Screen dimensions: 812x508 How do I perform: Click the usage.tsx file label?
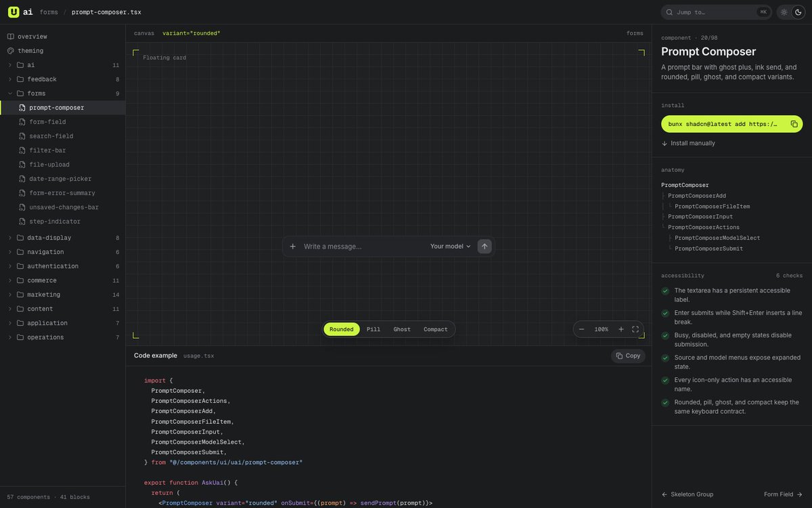[x=199, y=356]
